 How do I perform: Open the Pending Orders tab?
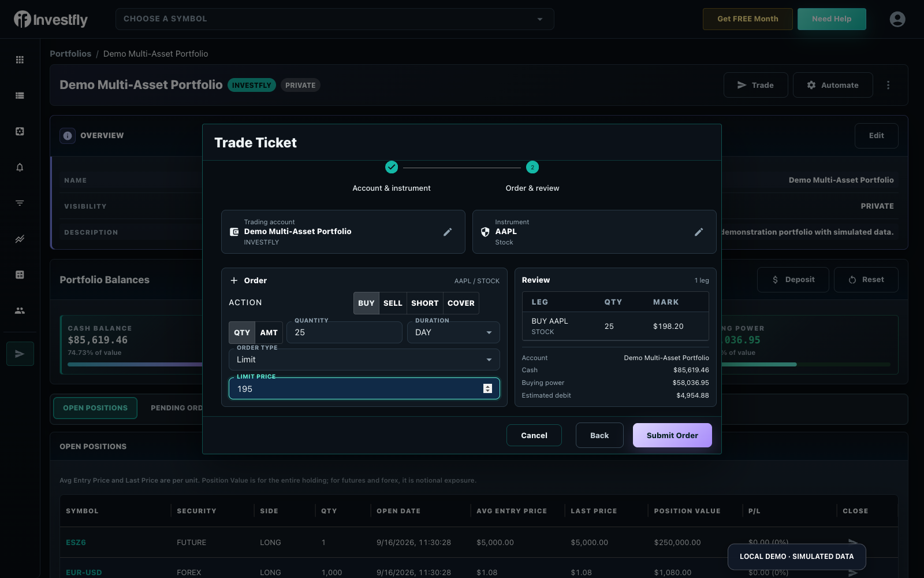177,408
